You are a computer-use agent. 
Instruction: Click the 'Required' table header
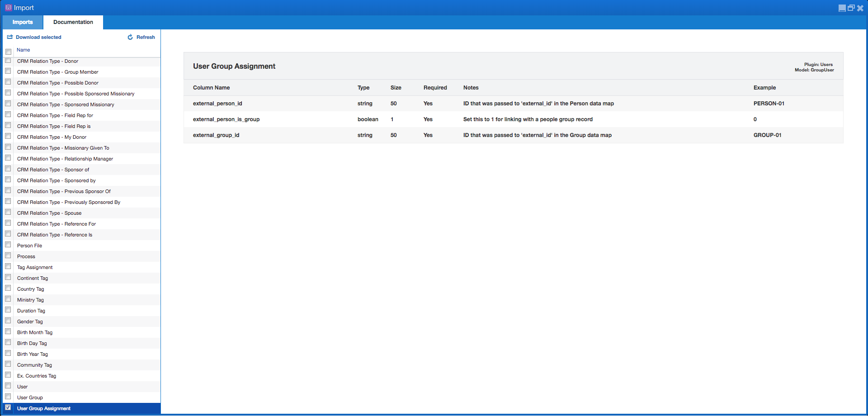[435, 88]
